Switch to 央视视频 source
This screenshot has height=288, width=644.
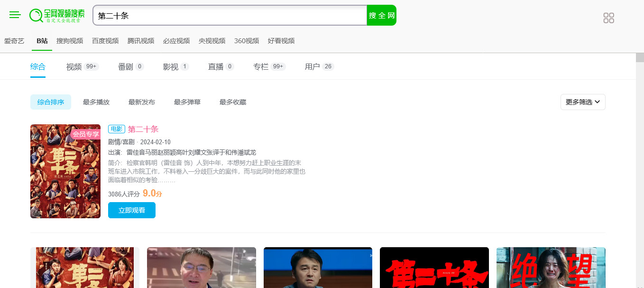pyautogui.click(x=212, y=41)
